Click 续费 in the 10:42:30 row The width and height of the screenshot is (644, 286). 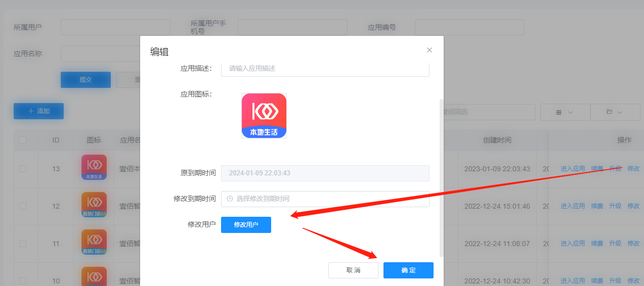597,281
